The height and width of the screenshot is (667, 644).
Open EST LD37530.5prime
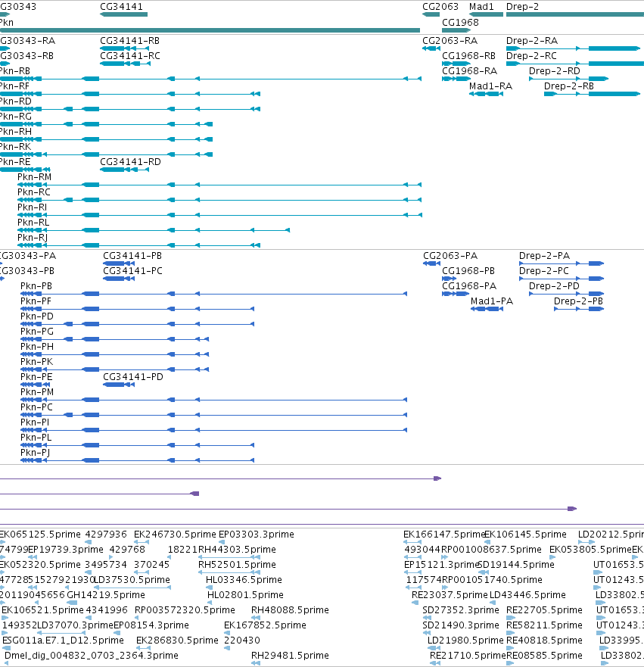click(132, 580)
